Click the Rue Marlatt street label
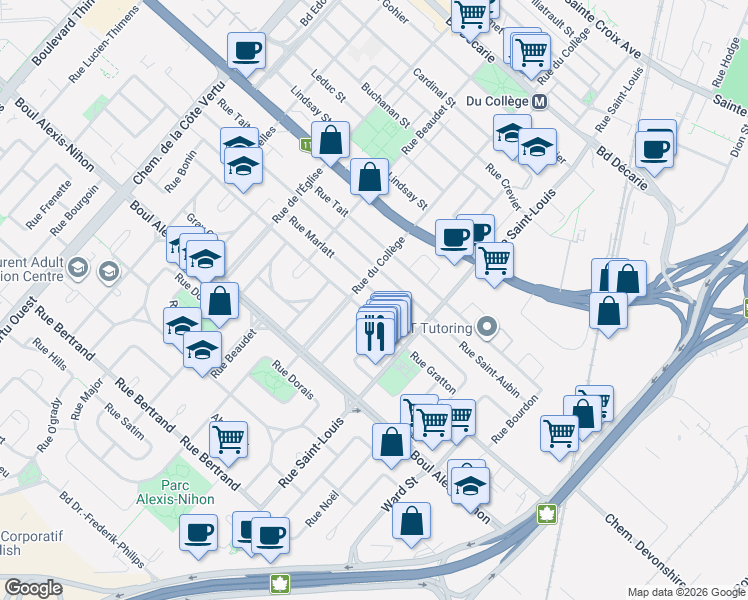 coord(312,237)
